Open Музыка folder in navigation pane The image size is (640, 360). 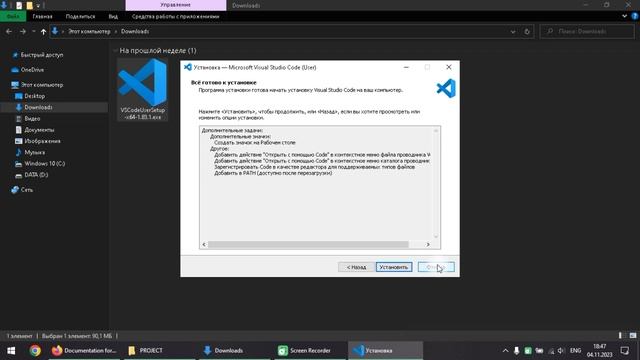click(x=30, y=152)
